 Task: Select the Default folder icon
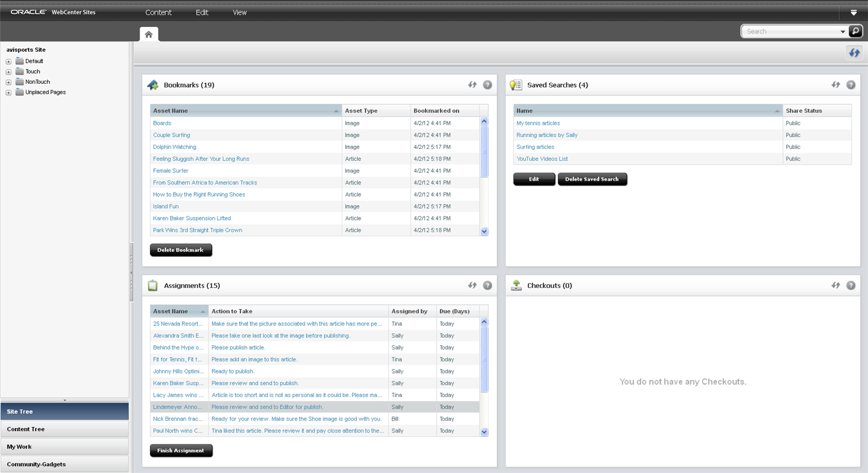20,61
